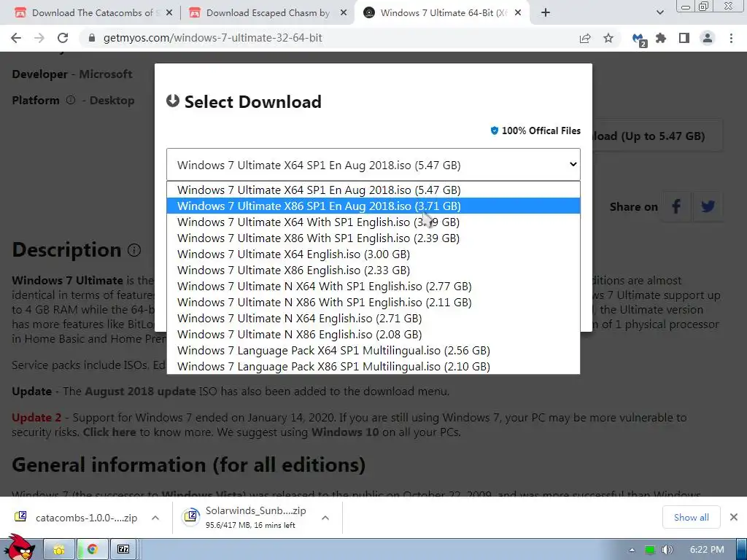Image resolution: width=747 pixels, height=560 pixels.
Task: Open the tab search chevron
Action: coord(659,13)
